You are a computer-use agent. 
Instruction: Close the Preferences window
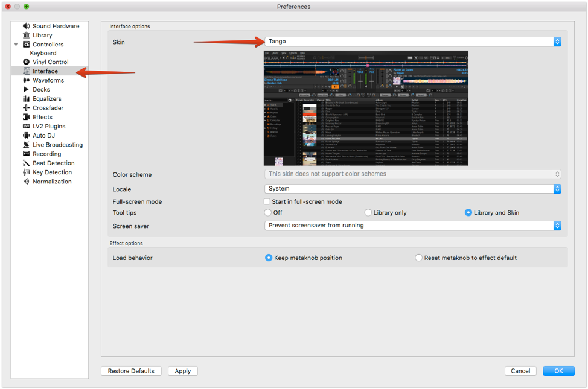7,7
